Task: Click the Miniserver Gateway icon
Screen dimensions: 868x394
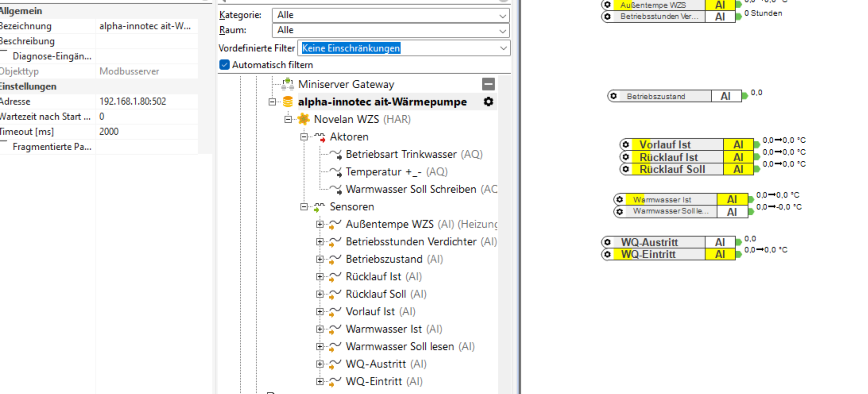Action: point(287,84)
